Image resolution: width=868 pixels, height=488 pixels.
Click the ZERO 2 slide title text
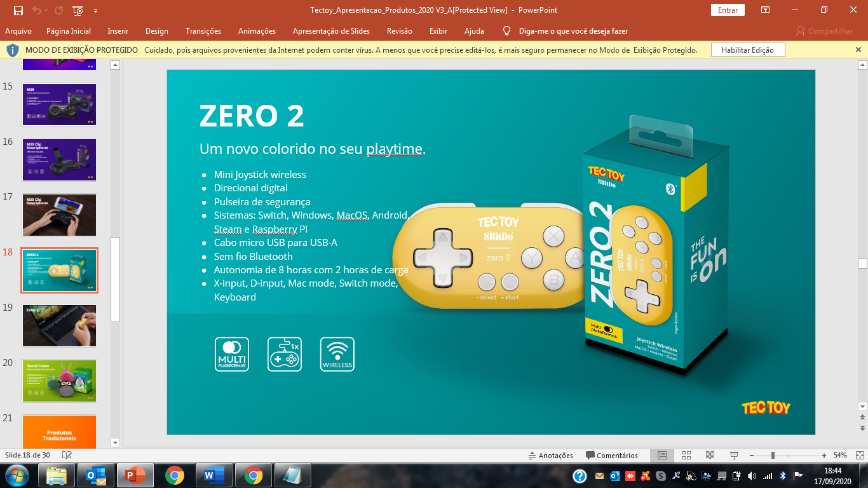(252, 116)
